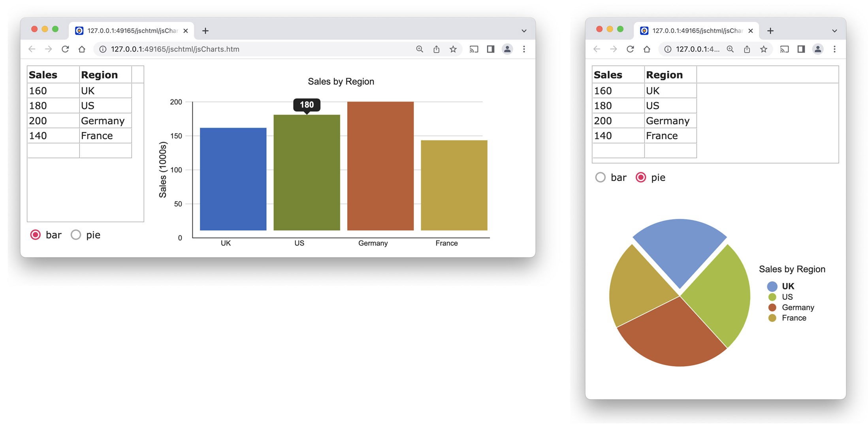Image resolution: width=868 pixels, height=426 pixels.
Task: Click the reload icon in the left window
Action: pos(65,49)
